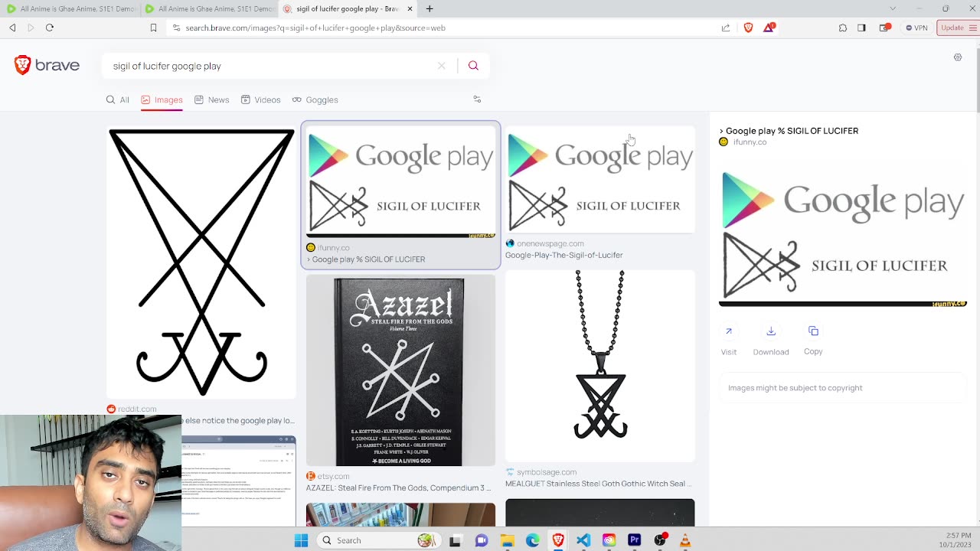The height and width of the screenshot is (551, 980).
Task: Open the Brave Rewards triangle icon
Action: tap(769, 28)
